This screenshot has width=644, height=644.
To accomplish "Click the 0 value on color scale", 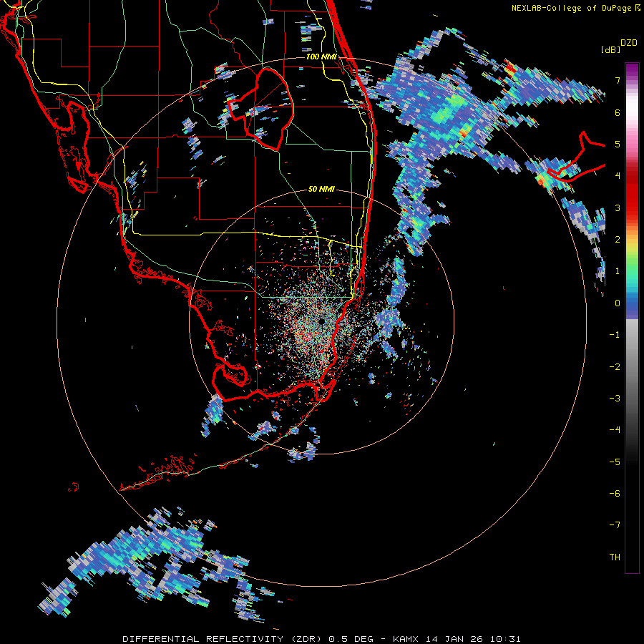I will pos(618,303).
